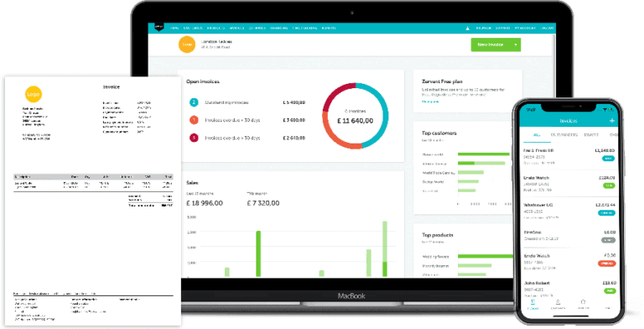Click the Top customers card heading
This screenshot has height=329, width=644.
coord(439,133)
